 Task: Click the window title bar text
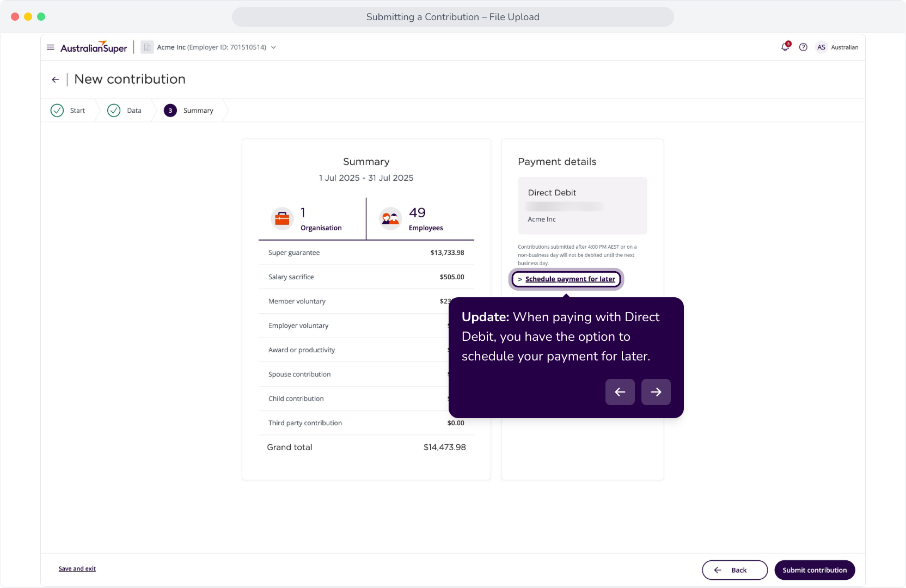(453, 17)
